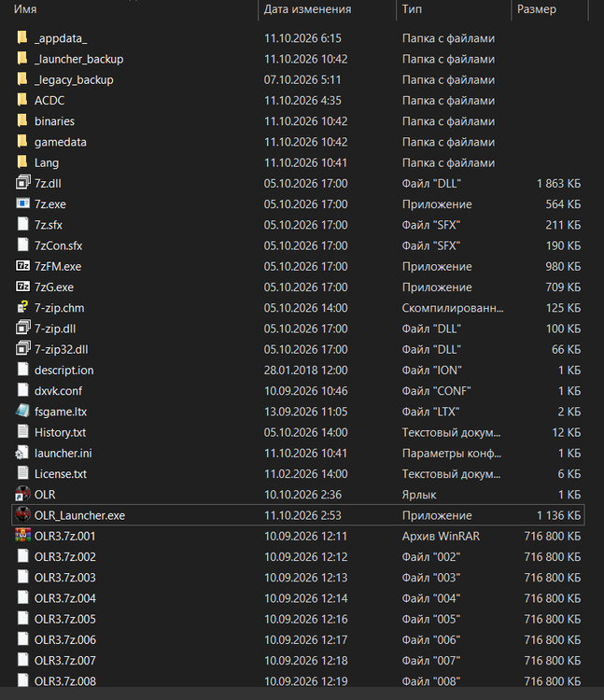Click the 7zG.exe 7-Zip icon
This screenshot has height=700, width=604.
pyautogui.click(x=22, y=287)
